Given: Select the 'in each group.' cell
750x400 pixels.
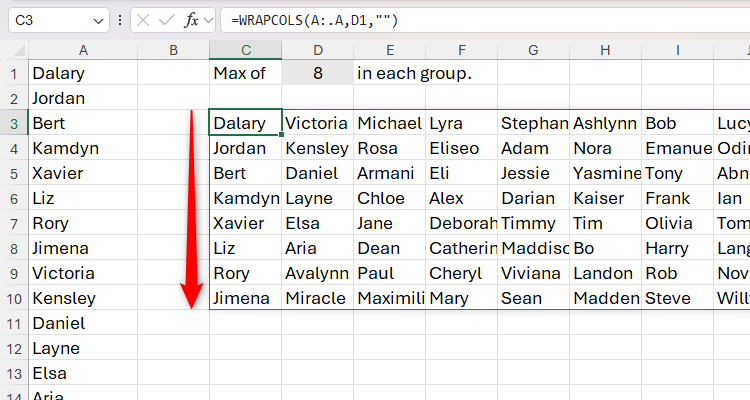Looking at the screenshot, I should tap(390, 73).
